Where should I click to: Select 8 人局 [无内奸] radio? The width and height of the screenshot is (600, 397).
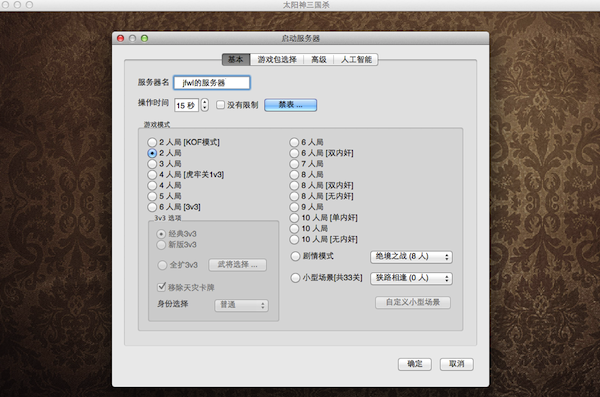pyautogui.click(x=294, y=196)
